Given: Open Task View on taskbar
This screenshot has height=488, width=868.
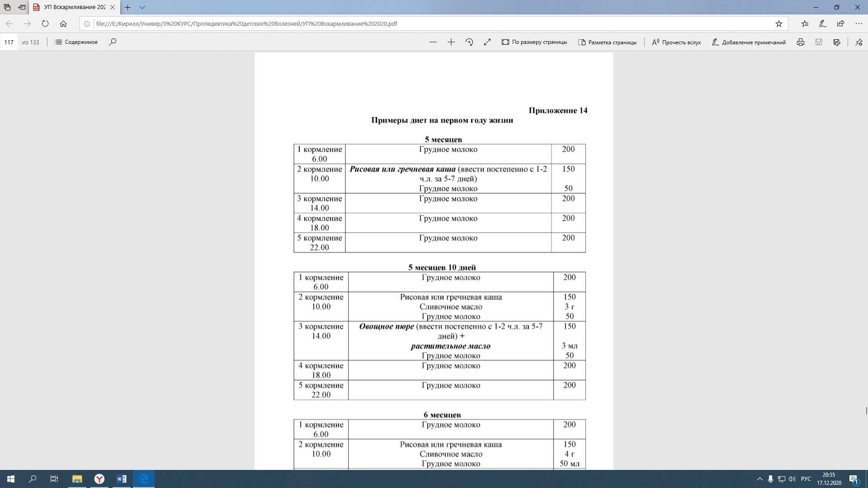Looking at the screenshot, I should (x=54, y=479).
